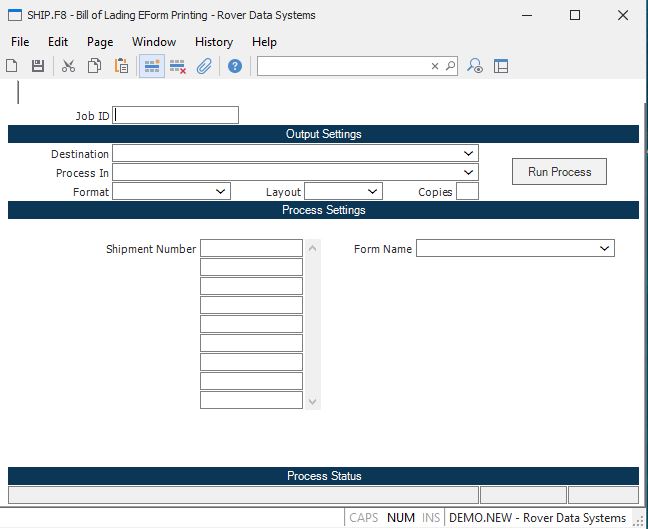Click the Shipment Number scrollbar down arrow

[313, 401]
